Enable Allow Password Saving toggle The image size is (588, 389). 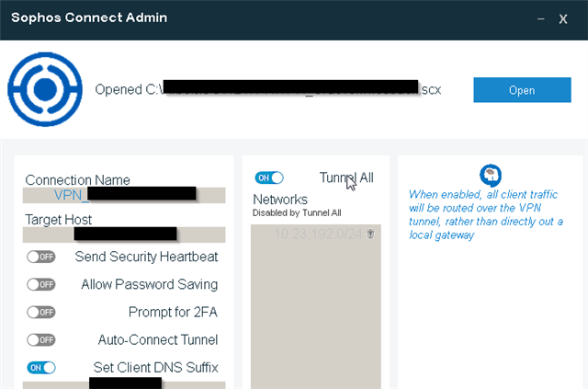click(40, 284)
